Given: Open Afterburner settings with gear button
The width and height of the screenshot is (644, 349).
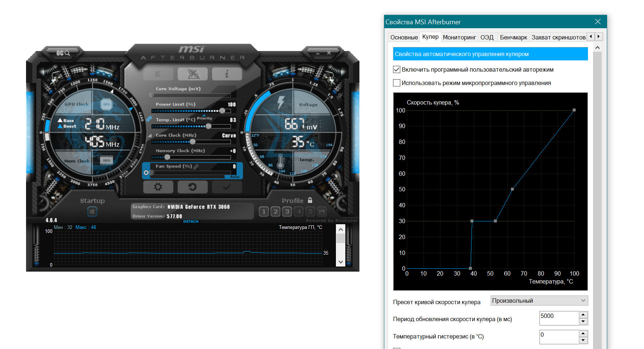Looking at the screenshot, I should point(158,187).
